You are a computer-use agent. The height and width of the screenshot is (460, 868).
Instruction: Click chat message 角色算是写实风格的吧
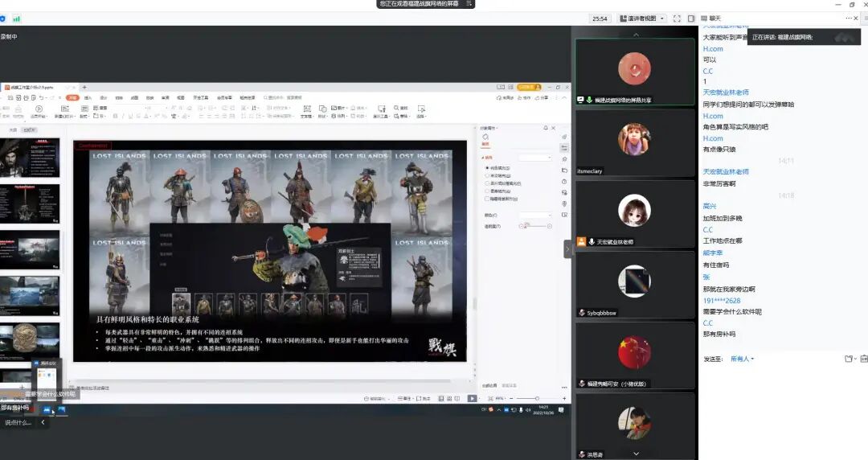click(x=735, y=127)
